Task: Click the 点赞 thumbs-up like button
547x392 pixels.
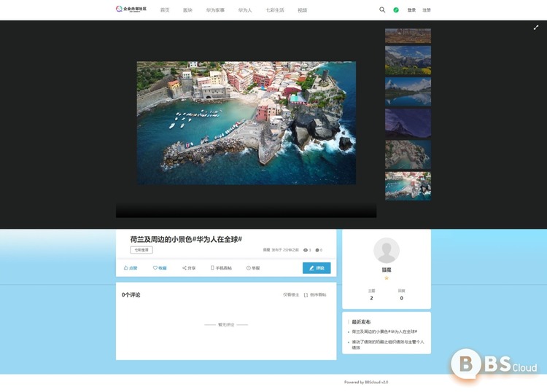Action: coord(131,268)
